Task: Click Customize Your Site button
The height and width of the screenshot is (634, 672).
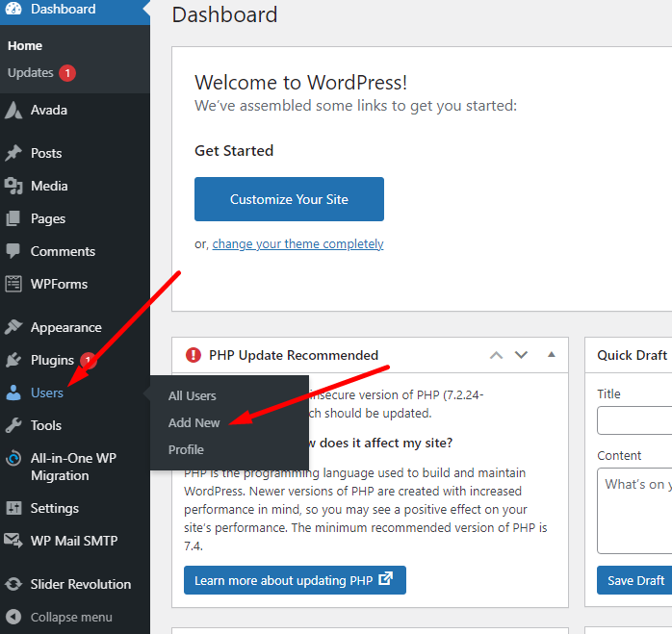Action: tap(289, 199)
